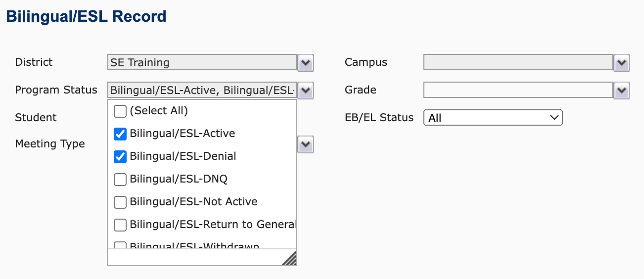The width and height of the screenshot is (644, 279).
Task: Click the SE Training district field
Action: click(x=202, y=63)
